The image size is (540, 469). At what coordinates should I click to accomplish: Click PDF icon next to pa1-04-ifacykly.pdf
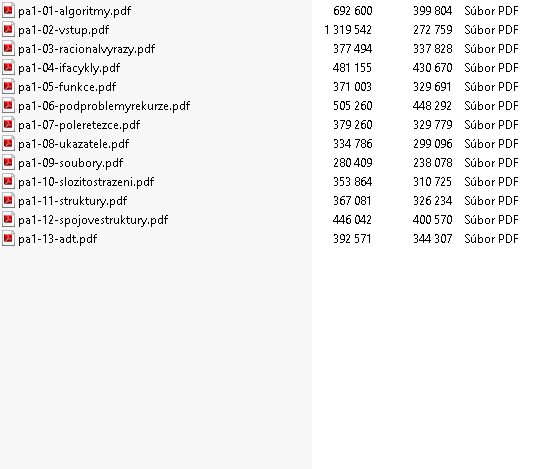pos(8,67)
